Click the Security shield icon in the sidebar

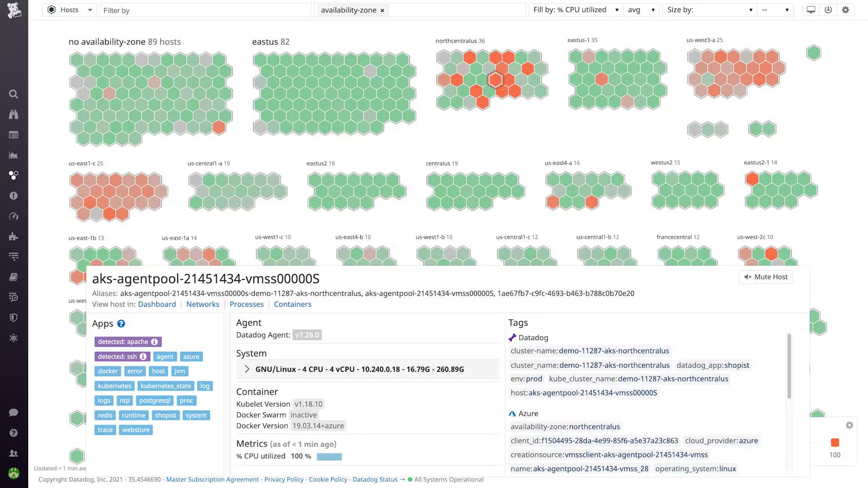[13, 317]
